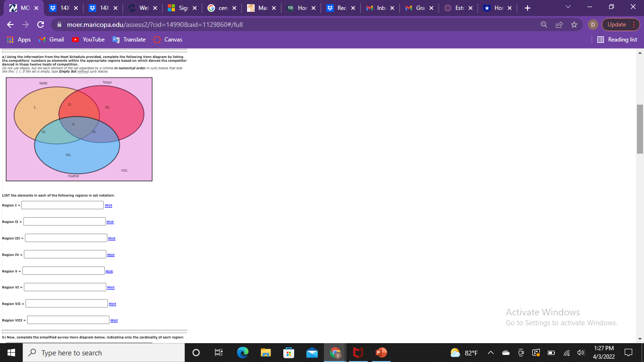The height and width of the screenshot is (362, 644).
Task: Click the Hint link for Region II
Action: [110, 222]
